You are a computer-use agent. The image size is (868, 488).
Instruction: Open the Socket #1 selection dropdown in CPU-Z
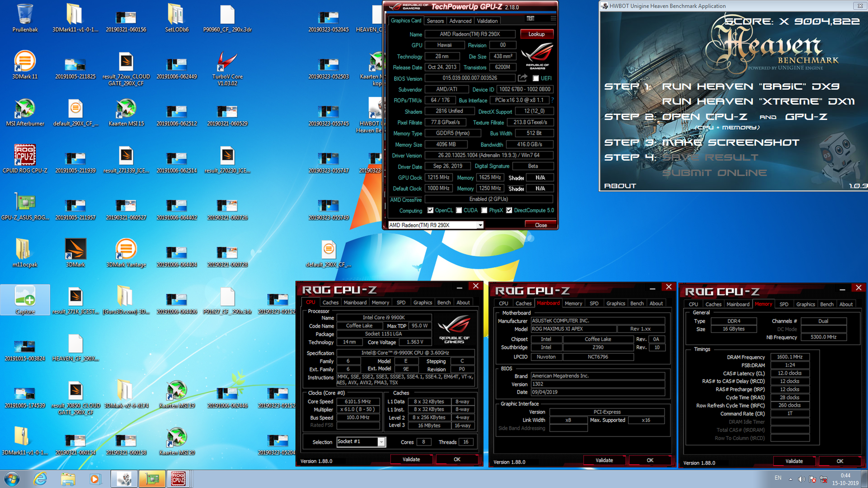pyautogui.click(x=361, y=441)
